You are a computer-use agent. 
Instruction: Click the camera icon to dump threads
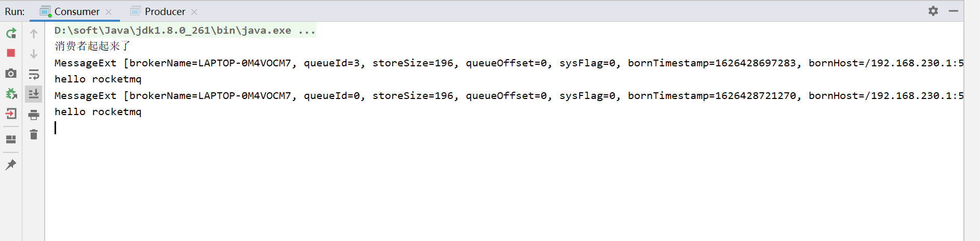(x=11, y=74)
